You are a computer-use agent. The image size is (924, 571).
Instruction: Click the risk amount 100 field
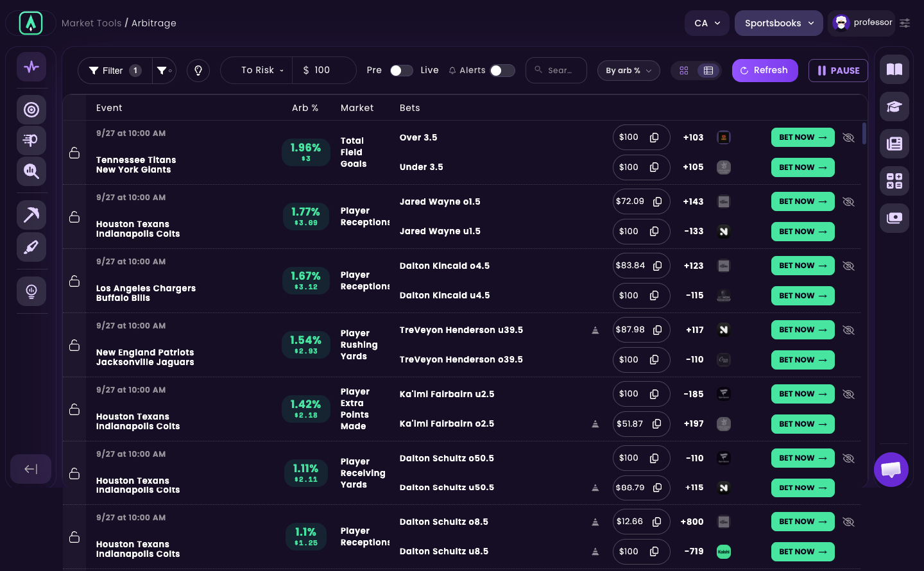323,71
